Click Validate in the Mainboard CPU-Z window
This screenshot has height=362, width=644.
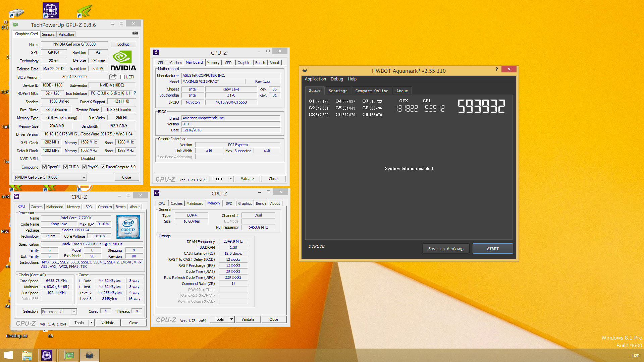pos(247,179)
